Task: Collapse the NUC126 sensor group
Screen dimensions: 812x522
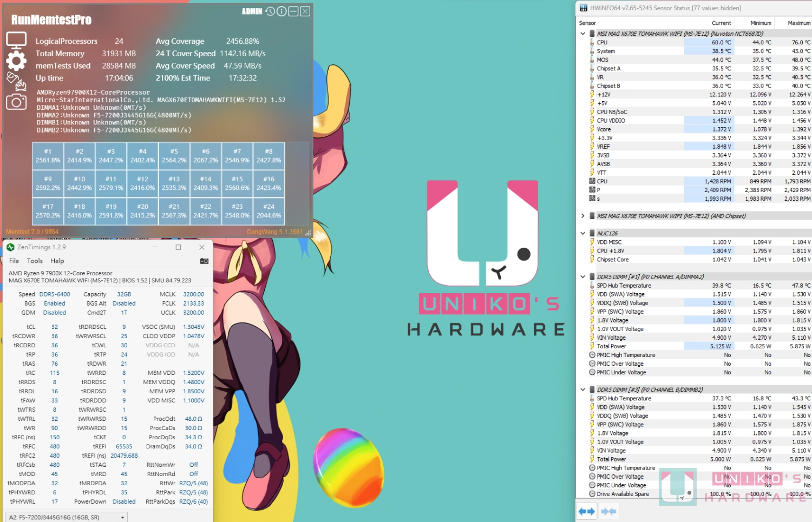Action: point(582,233)
